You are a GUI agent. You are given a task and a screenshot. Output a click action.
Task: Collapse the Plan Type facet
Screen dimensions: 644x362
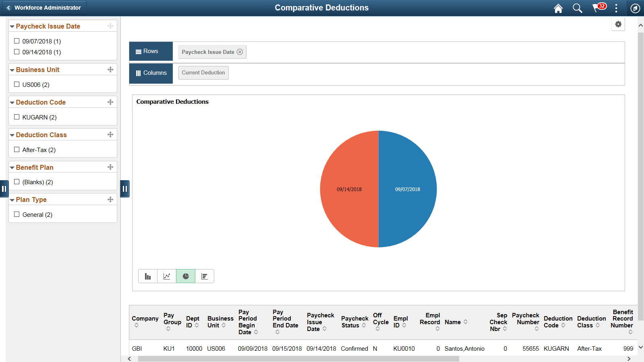[12, 200]
